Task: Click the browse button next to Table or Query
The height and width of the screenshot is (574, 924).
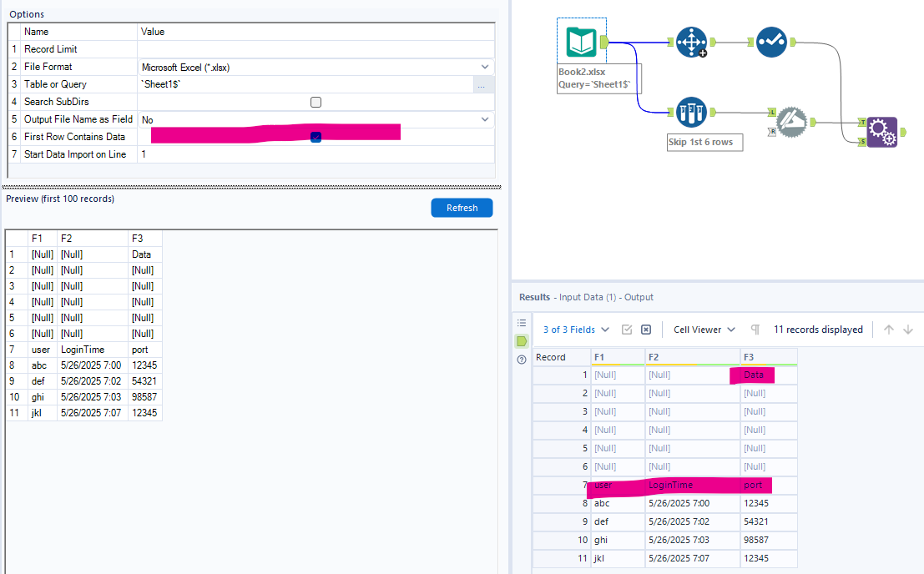Action: [x=482, y=83]
